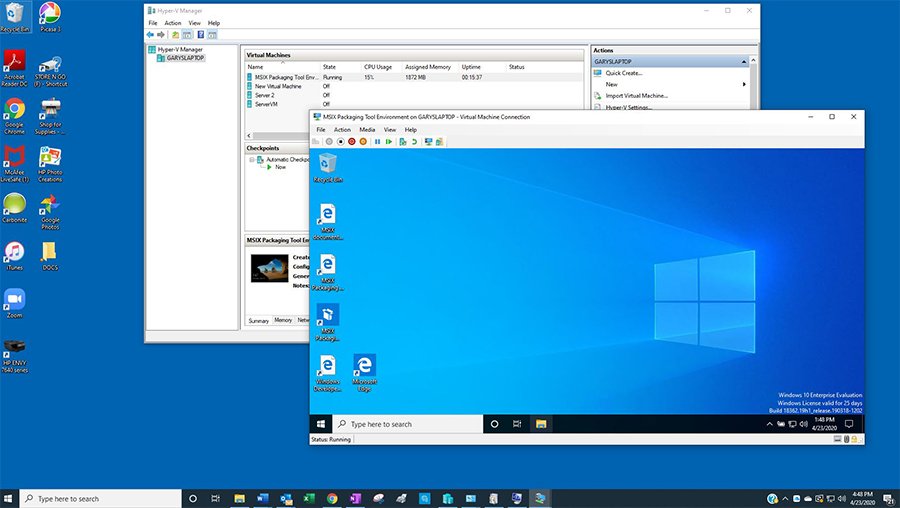Collapse the GARYSLAPTOP actions section
Viewport: 900px width, 508px height.
[x=743, y=61]
